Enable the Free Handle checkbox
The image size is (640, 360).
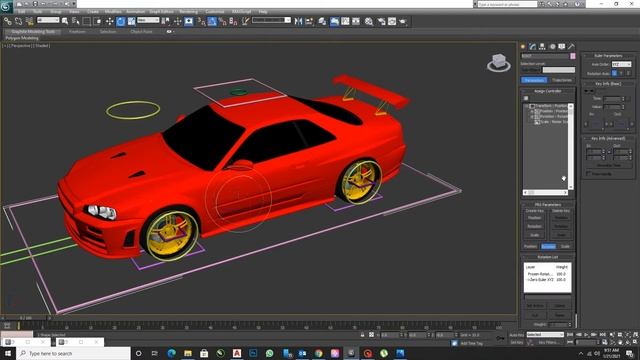tap(589, 173)
